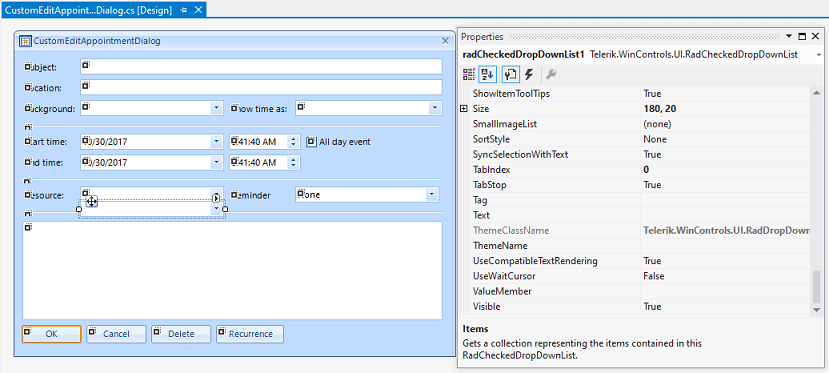The height and width of the screenshot is (373, 829).
Task: Sort properties with the Alphabetical icon
Action: pos(487,74)
